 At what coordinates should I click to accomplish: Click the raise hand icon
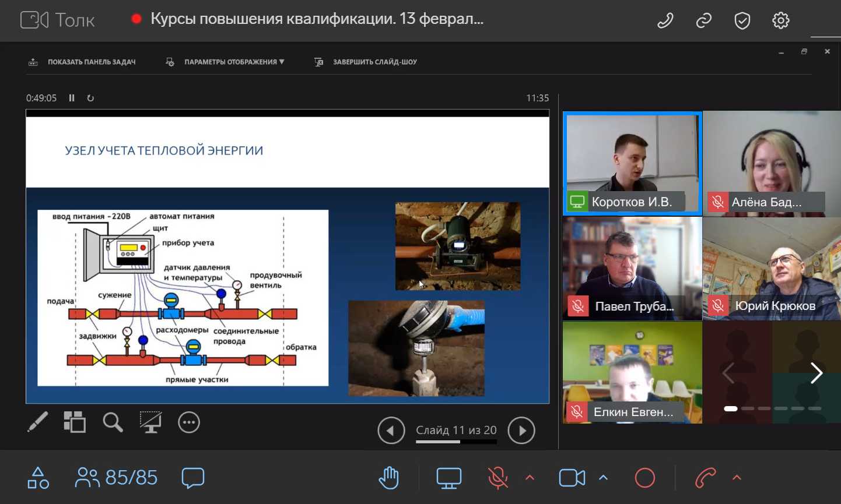click(x=388, y=478)
